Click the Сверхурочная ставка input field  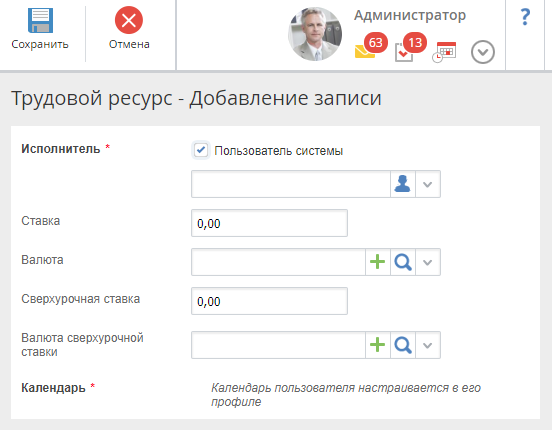point(269,301)
